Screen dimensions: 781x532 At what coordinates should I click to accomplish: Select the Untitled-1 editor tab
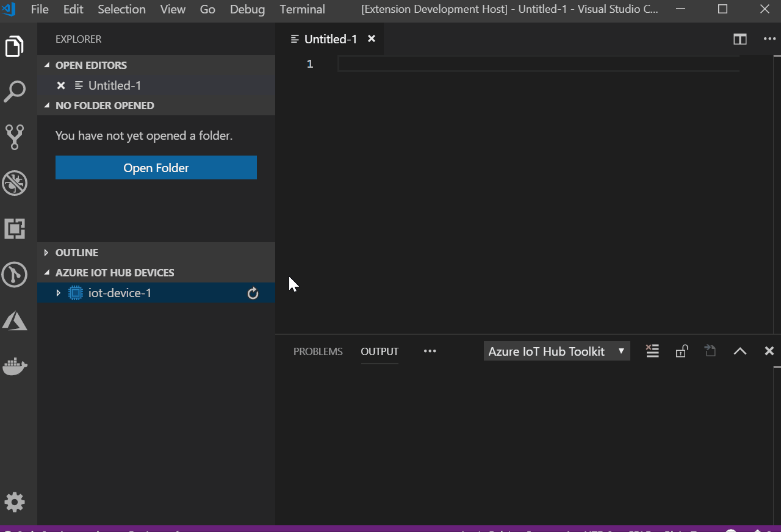[330, 39]
